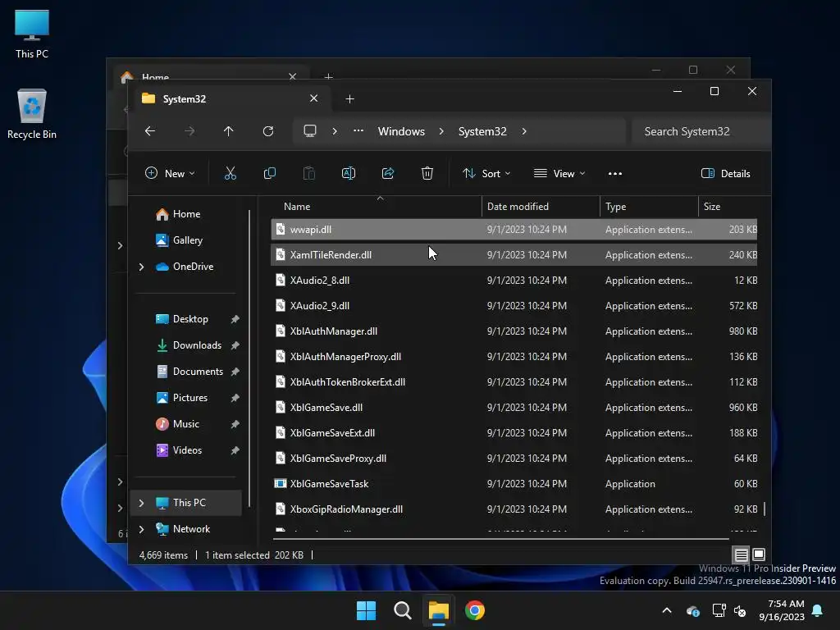Viewport: 840px width, 630px height.
Task: Open taskbar Search
Action: point(402,610)
